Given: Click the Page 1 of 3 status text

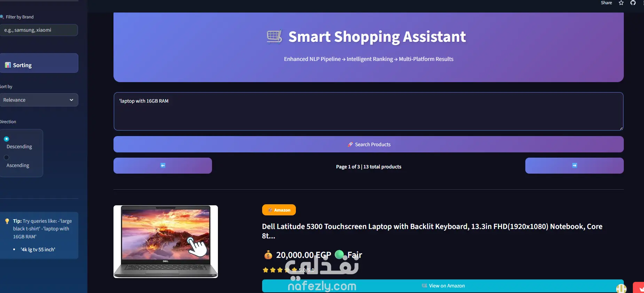Looking at the screenshot, I should point(369,167).
